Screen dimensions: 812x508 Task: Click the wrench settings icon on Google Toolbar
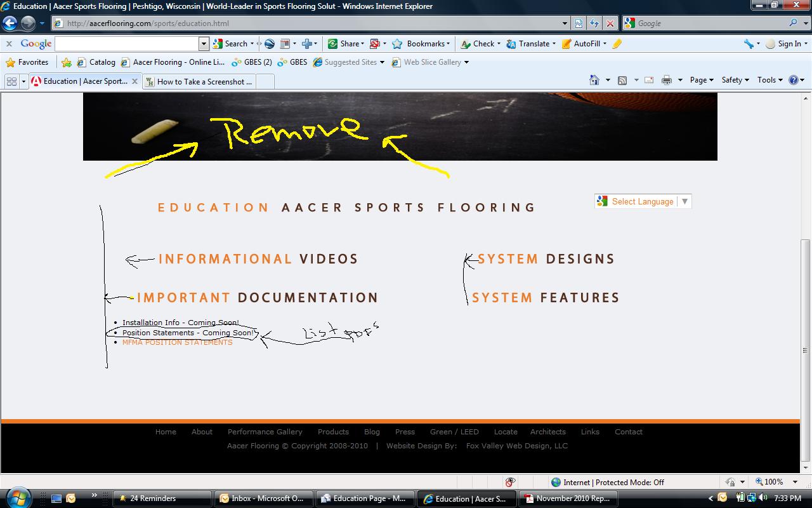[749, 44]
